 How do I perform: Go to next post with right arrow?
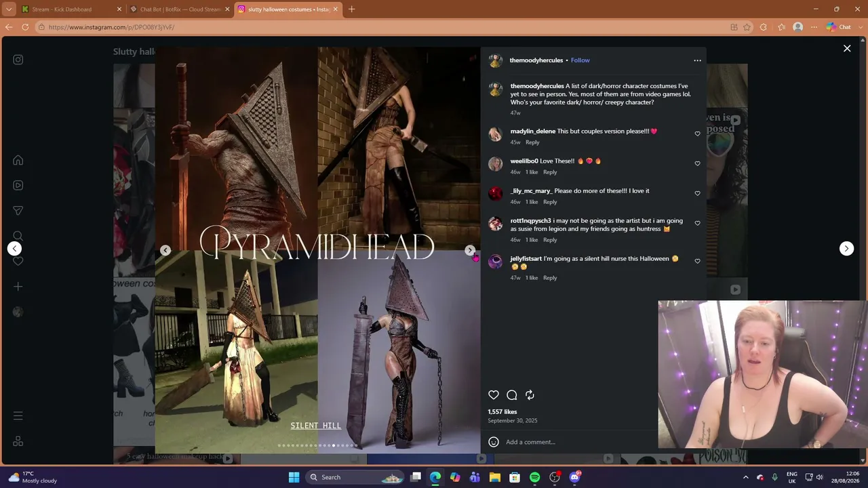(846, 249)
